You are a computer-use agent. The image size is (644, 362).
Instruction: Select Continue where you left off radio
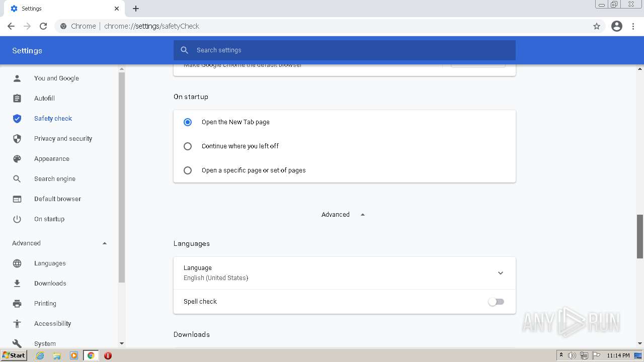(188, 146)
